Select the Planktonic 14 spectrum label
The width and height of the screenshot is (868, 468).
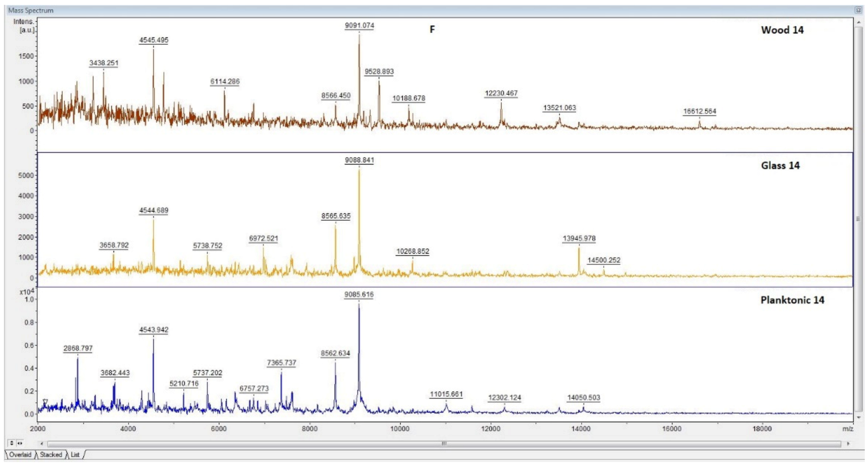pos(792,300)
